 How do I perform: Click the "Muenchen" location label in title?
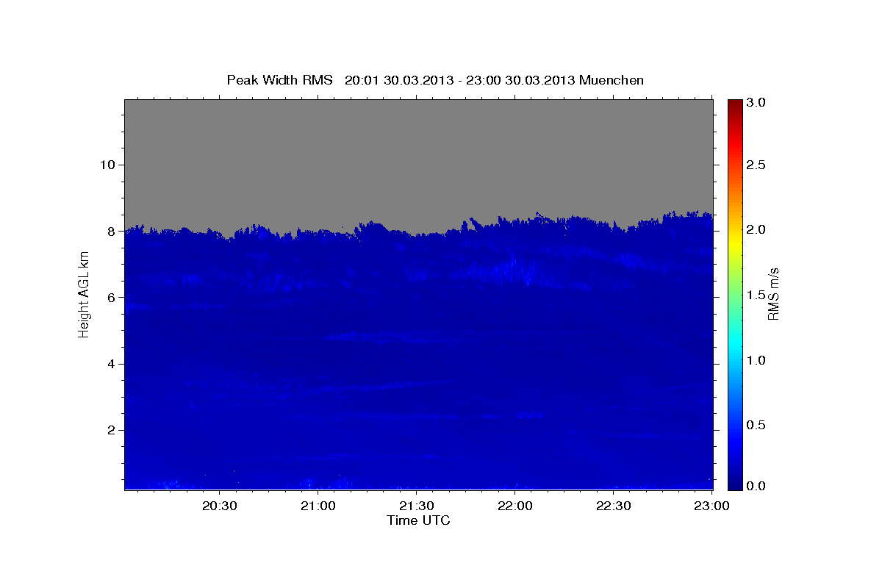pyautogui.click(x=612, y=79)
